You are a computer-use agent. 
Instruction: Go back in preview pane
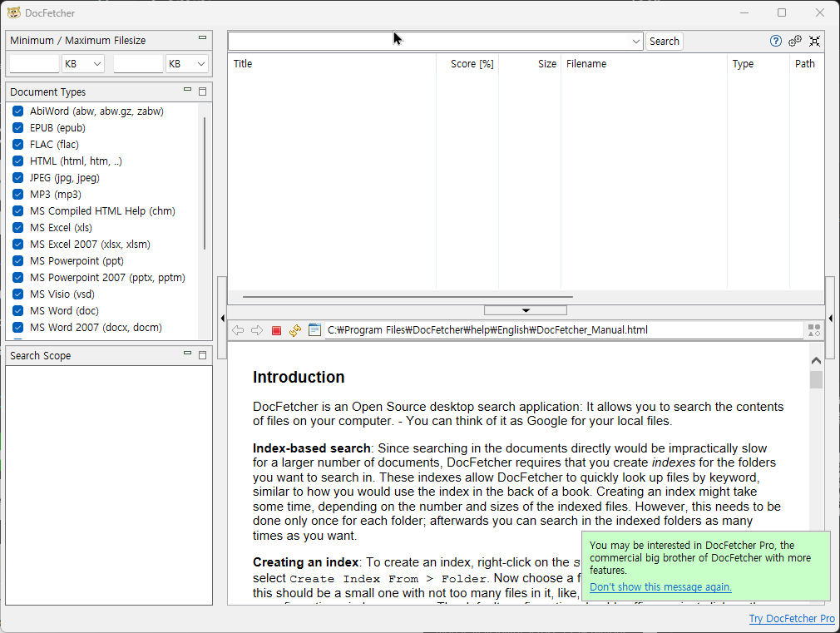pos(238,330)
